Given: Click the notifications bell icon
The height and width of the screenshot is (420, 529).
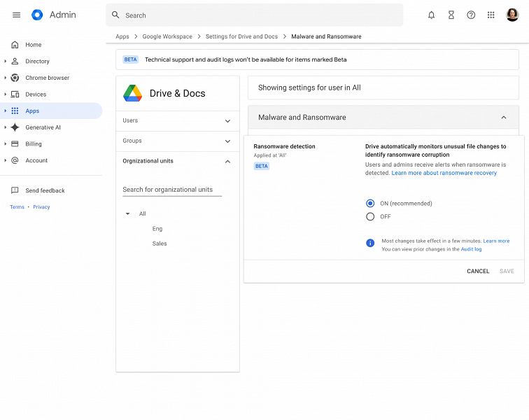Looking at the screenshot, I should pyautogui.click(x=431, y=15).
